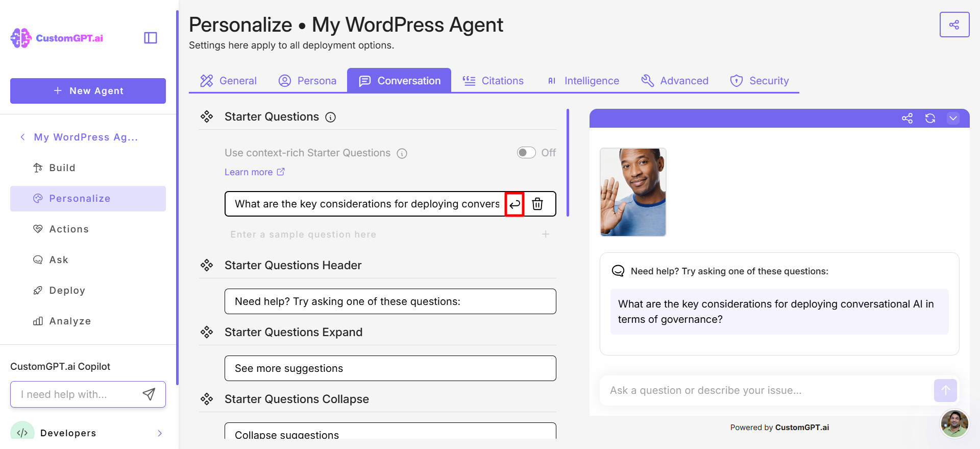
Task: Send the Copilot message with paper plane icon
Action: (149, 394)
